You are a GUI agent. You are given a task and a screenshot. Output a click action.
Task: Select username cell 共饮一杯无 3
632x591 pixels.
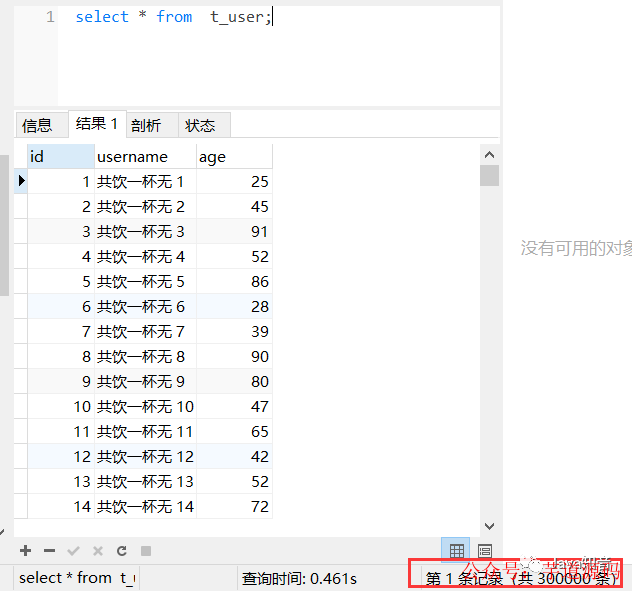145,231
